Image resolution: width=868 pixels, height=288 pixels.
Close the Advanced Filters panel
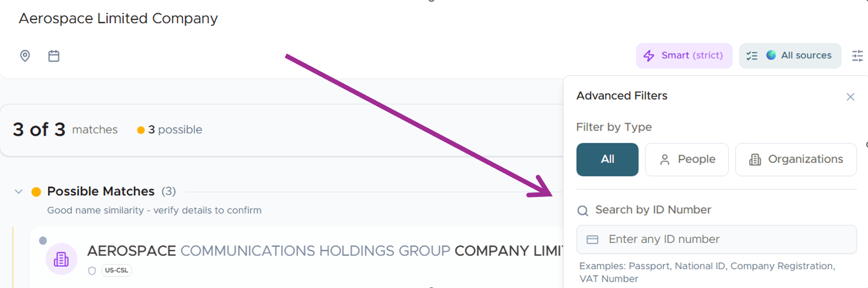click(x=850, y=97)
